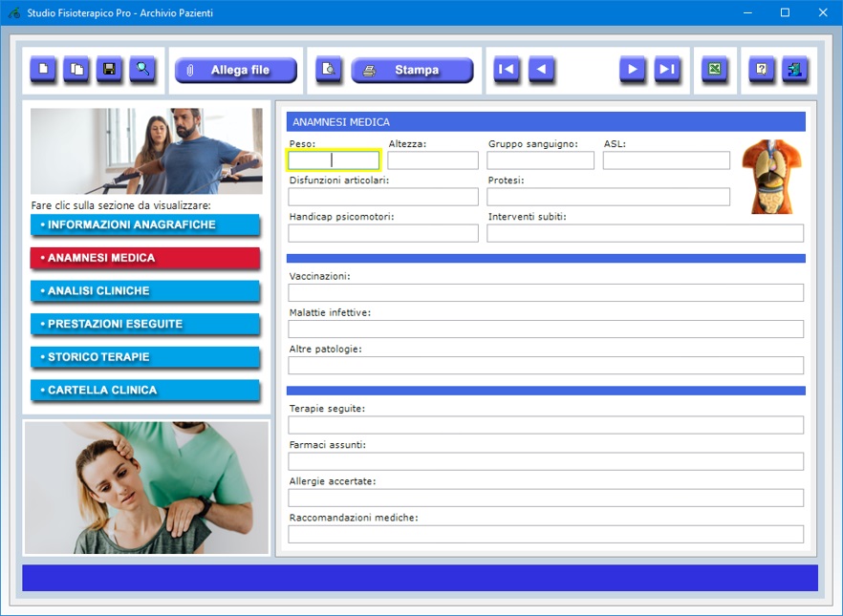
Task: Click the Farmaci assunti field
Action: click(x=547, y=461)
